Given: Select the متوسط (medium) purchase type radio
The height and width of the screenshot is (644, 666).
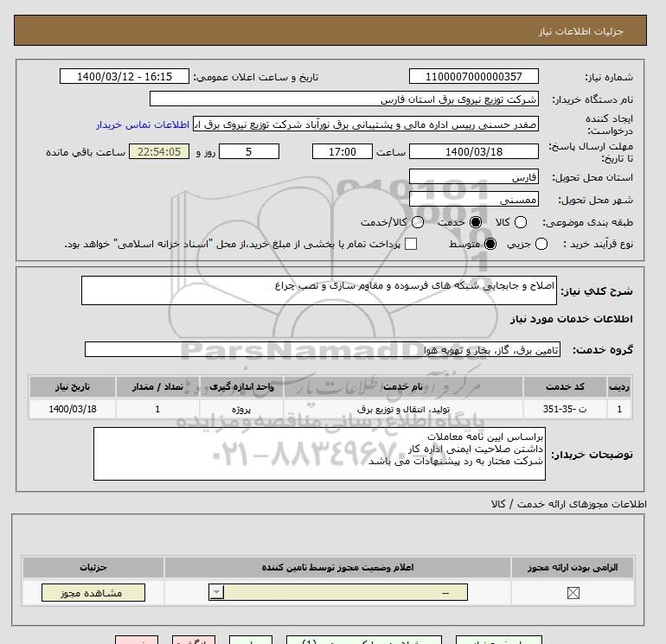Looking at the screenshot, I should (490, 244).
